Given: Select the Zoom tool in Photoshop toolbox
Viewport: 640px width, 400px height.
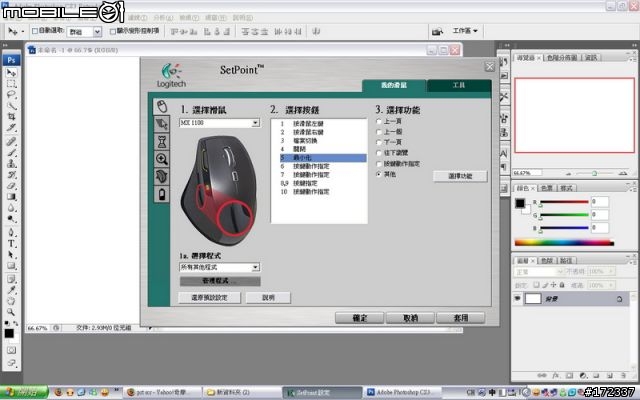Looking at the screenshot, I should (11, 312).
